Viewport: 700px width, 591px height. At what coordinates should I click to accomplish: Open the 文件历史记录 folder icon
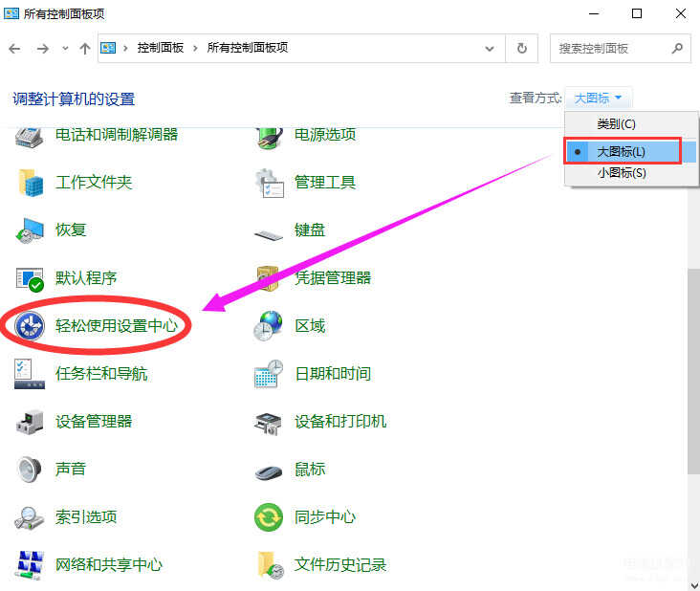[271, 565]
